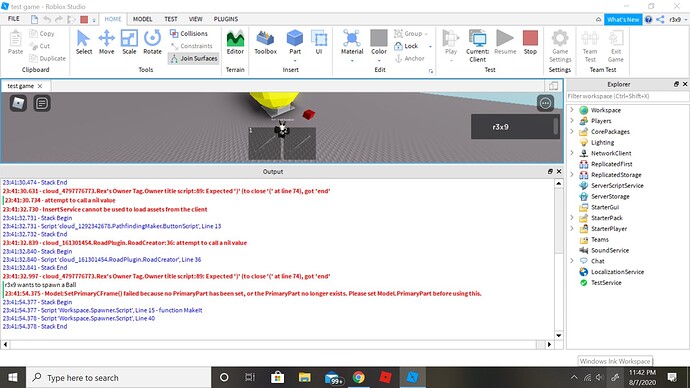Viewport: 690px width, 388px height.
Task: Open the in-game chat icon
Action: coord(42,103)
